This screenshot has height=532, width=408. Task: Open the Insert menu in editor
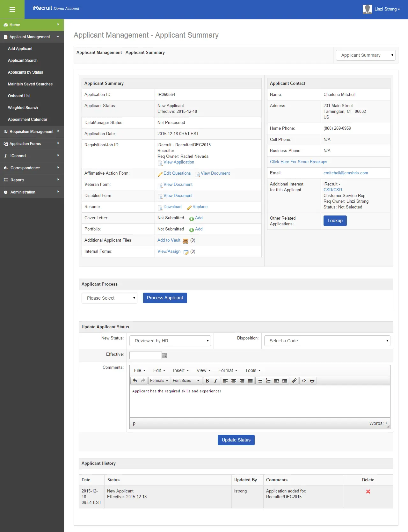coord(181,370)
